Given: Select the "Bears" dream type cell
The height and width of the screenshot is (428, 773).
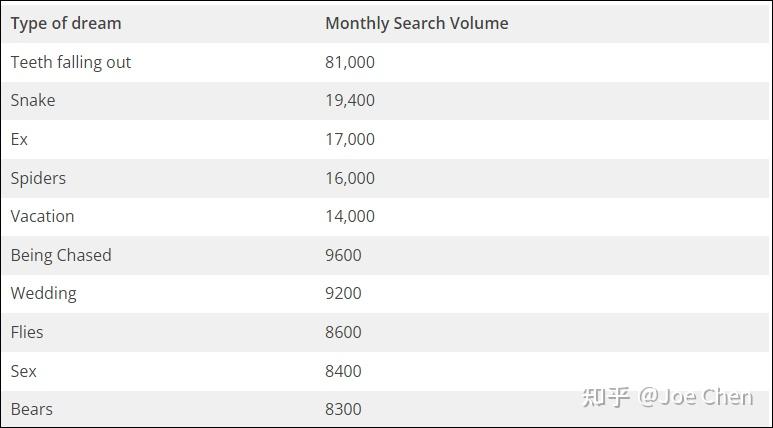Looking at the screenshot, I should pyautogui.click(x=32, y=409).
